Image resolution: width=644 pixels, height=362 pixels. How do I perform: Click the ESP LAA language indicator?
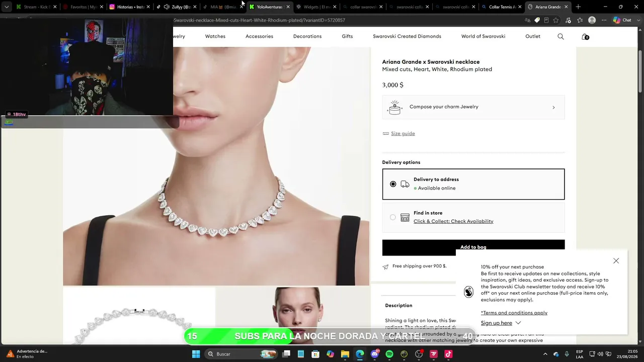[580, 354]
